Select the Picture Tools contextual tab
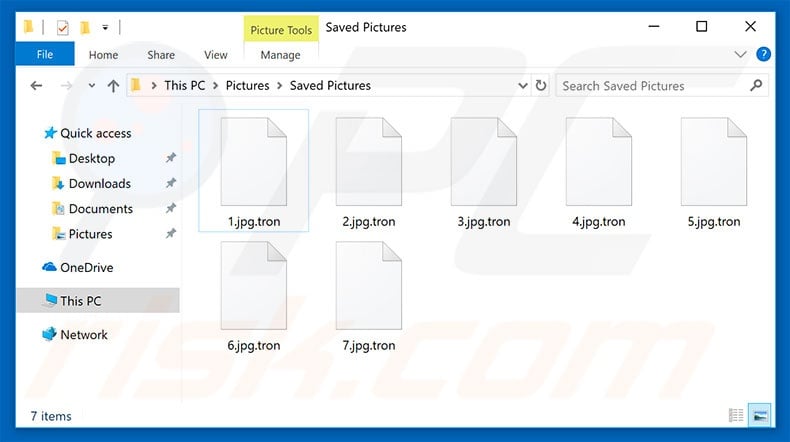 [x=281, y=30]
